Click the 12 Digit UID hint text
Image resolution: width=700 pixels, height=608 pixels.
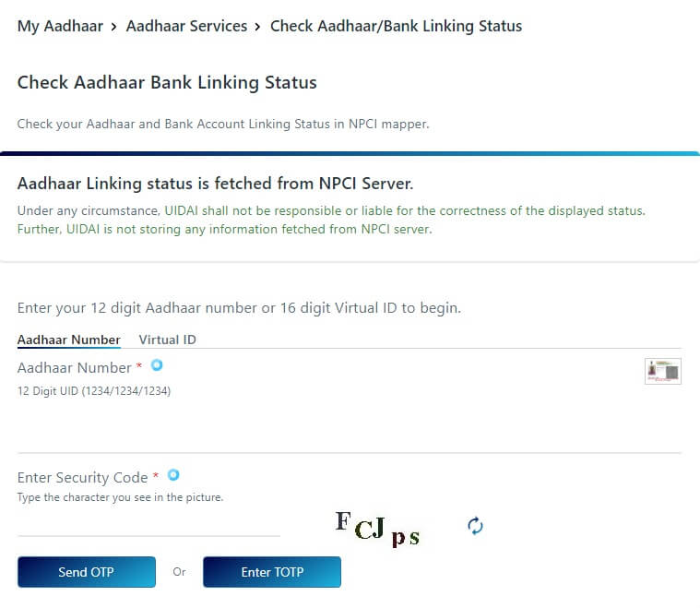click(x=94, y=391)
